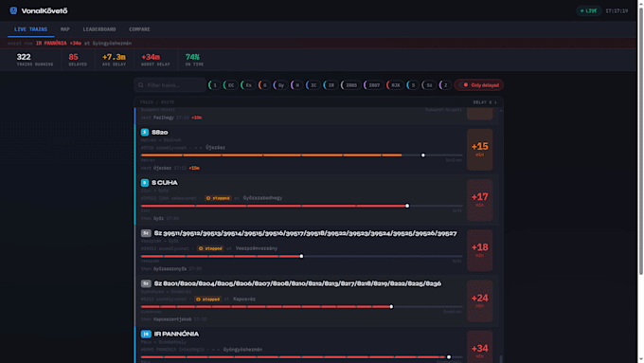Click the Sz 8201 route progress marker
This screenshot has width=644, height=363.
391,307
